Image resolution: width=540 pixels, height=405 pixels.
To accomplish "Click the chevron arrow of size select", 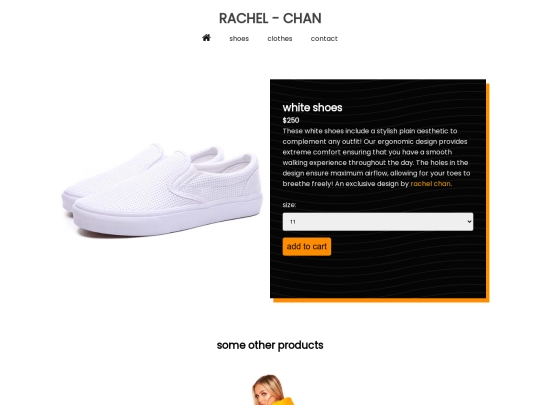I will tap(469, 221).
